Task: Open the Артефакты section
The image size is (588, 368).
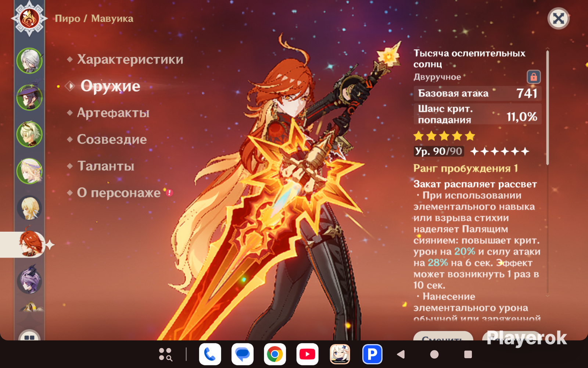Action: (x=113, y=113)
